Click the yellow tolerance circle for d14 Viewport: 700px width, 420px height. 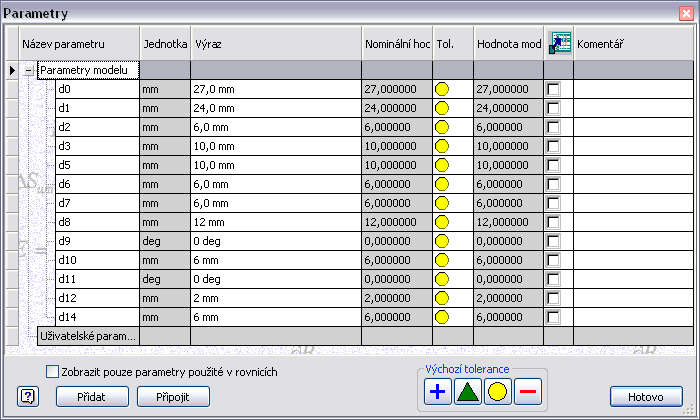(x=442, y=317)
